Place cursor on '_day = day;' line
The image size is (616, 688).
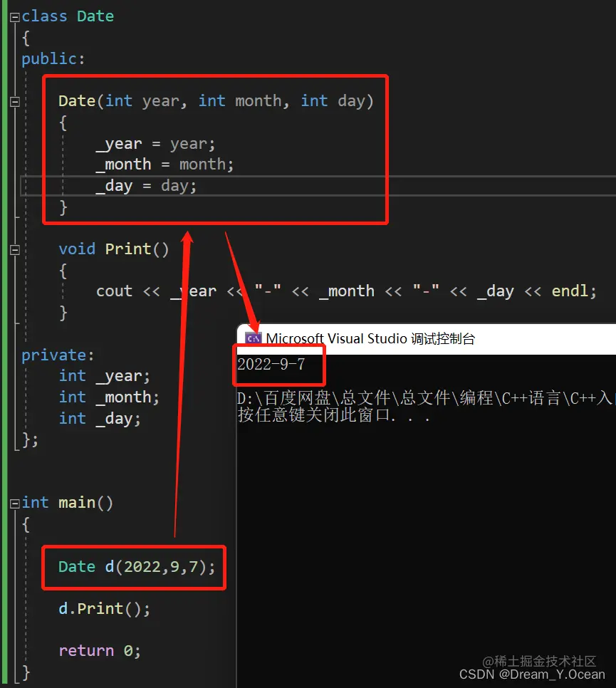[x=147, y=186]
